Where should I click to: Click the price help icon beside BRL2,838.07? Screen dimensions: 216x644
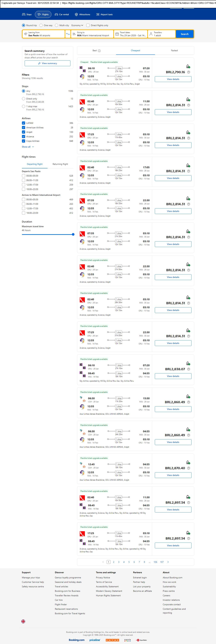tap(188, 369)
